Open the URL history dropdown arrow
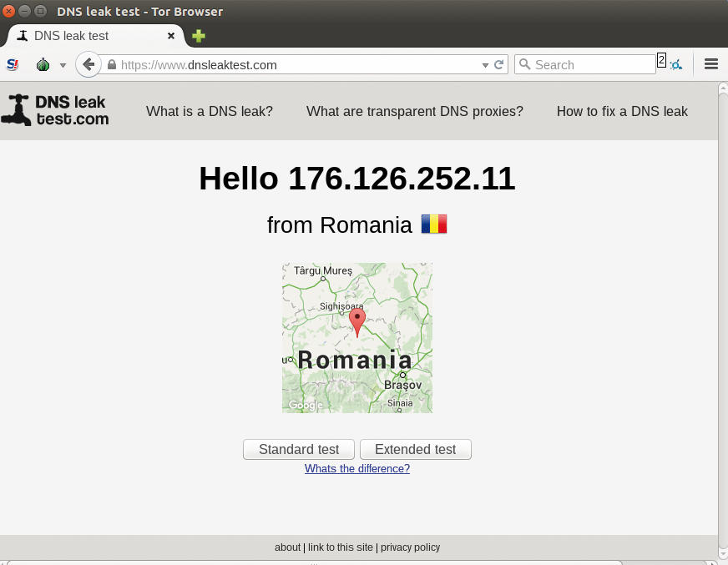The image size is (728, 565). coord(485,65)
